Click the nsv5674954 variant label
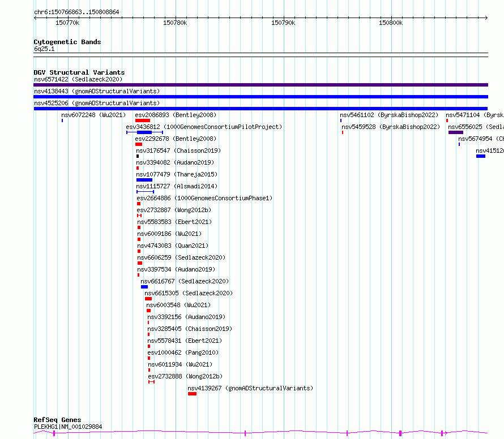This screenshot has height=439, width=504. point(481,139)
